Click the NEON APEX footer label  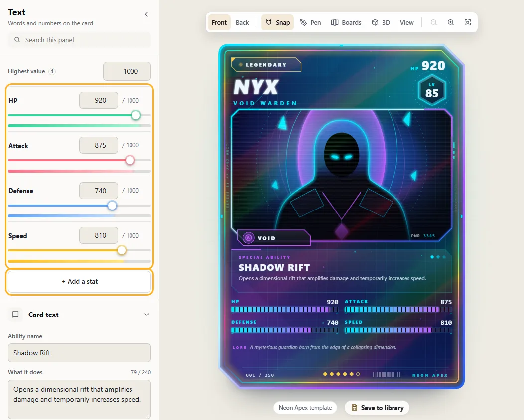[x=430, y=375]
